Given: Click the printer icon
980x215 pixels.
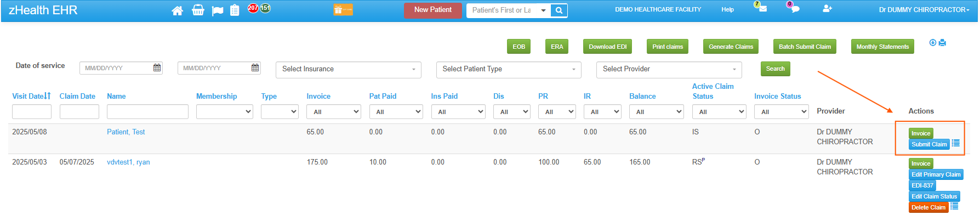Looking at the screenshot, I should 943,43.
